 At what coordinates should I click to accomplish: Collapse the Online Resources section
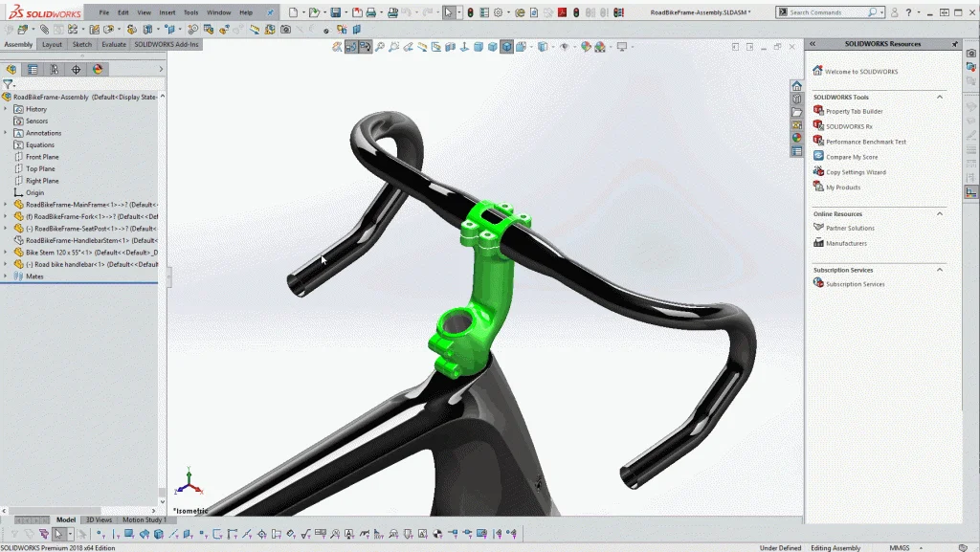pyautogui.click(x=940, y=213)
